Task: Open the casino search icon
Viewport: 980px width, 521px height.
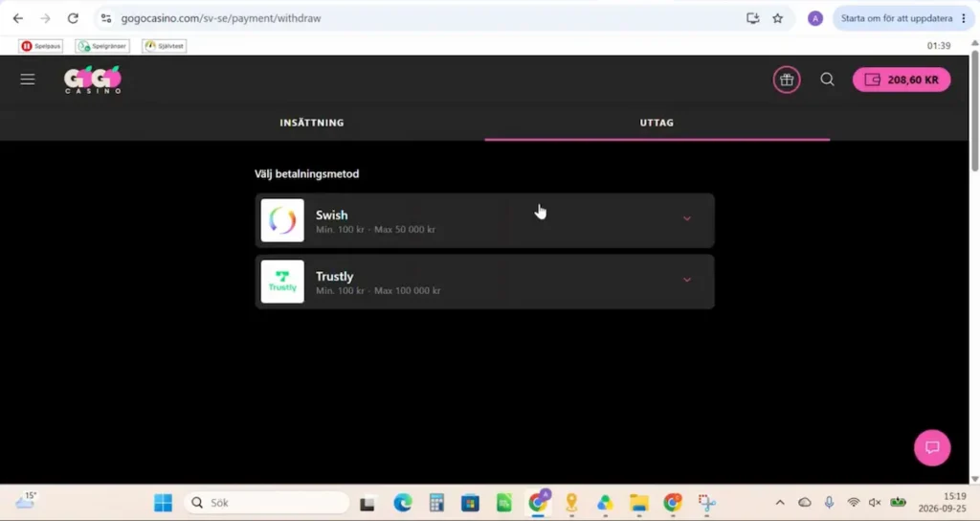Action: [827, 79]
